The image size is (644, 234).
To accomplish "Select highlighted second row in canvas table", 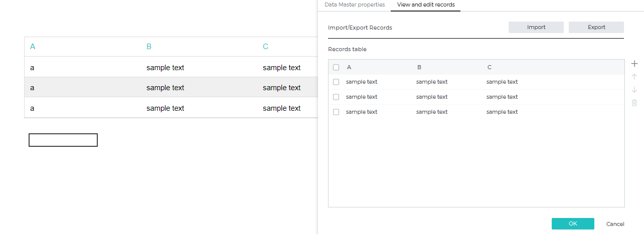I will click(x=171, y=87).
